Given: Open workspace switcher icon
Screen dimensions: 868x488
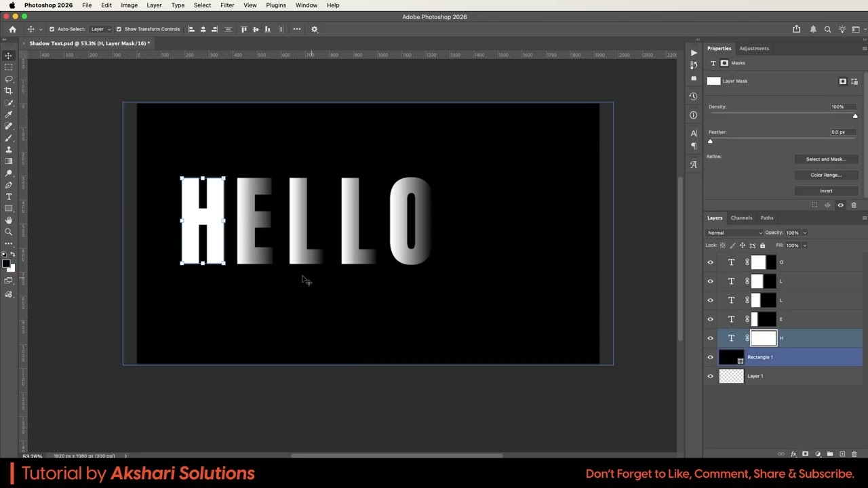Looking at the screenshot, I should pyautogui.click(x=856, y=29).
